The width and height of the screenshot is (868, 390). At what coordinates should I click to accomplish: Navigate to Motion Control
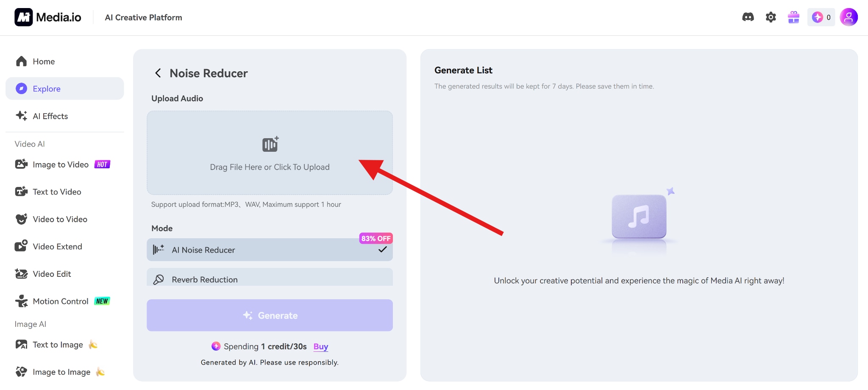click(x=61, y=301)
